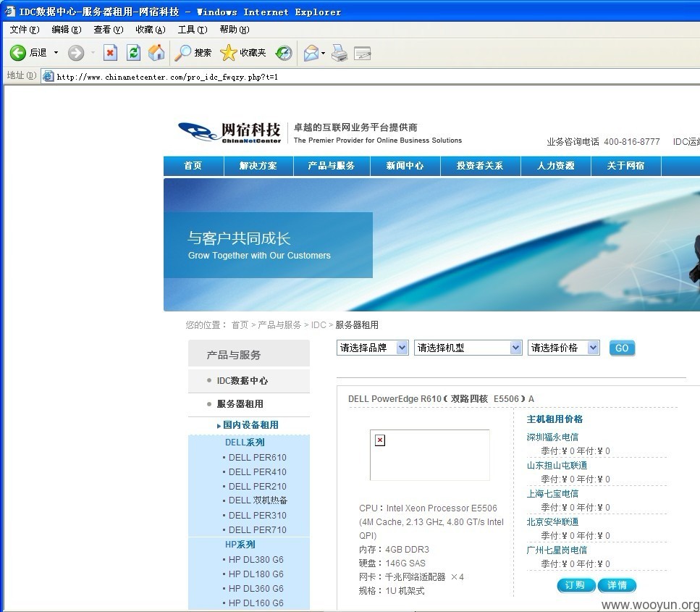
Task: Click the Stop loading icon
Action: pos(110,53)
